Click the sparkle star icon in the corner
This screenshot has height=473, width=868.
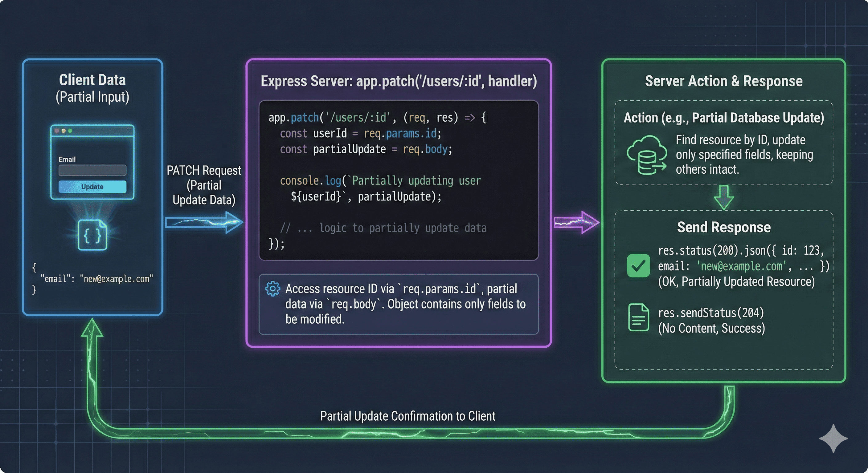pyautogui.click(x=833, y=438)
